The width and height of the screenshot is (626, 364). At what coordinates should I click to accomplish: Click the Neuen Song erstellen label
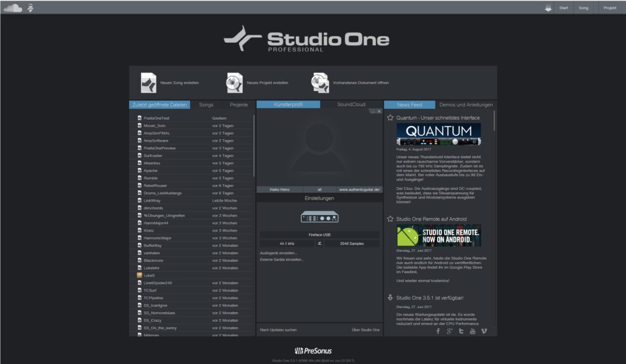[180, 83]
